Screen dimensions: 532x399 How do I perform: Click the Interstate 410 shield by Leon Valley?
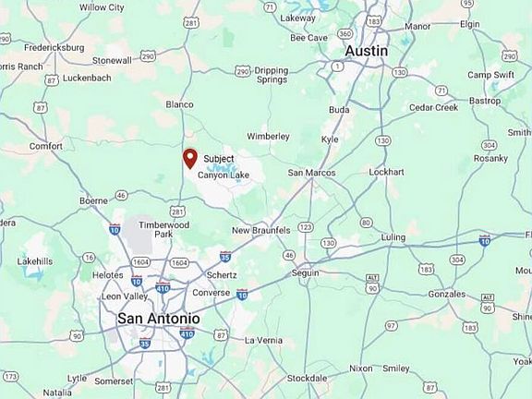click(x=163, y=288)
